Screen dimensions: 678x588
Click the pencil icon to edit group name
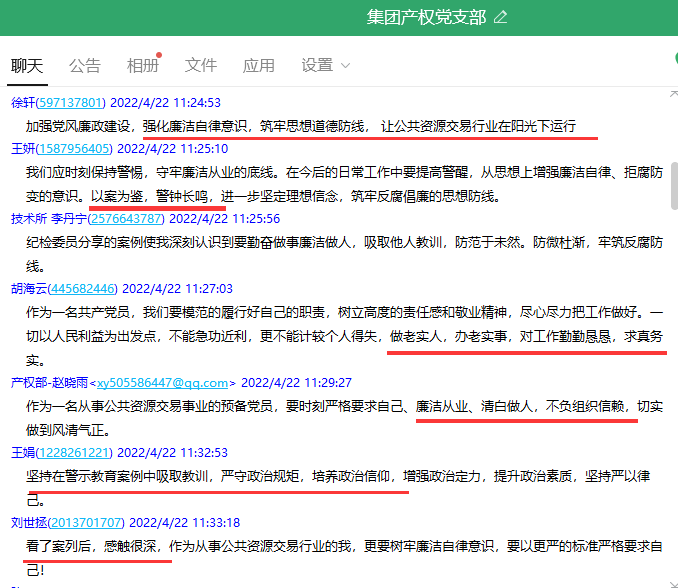pos(501,17)
